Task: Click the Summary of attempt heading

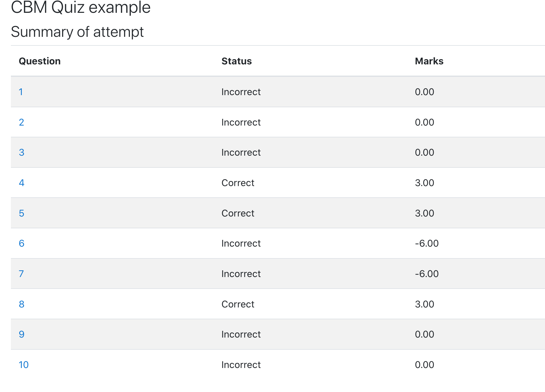Action: (77, 32)
